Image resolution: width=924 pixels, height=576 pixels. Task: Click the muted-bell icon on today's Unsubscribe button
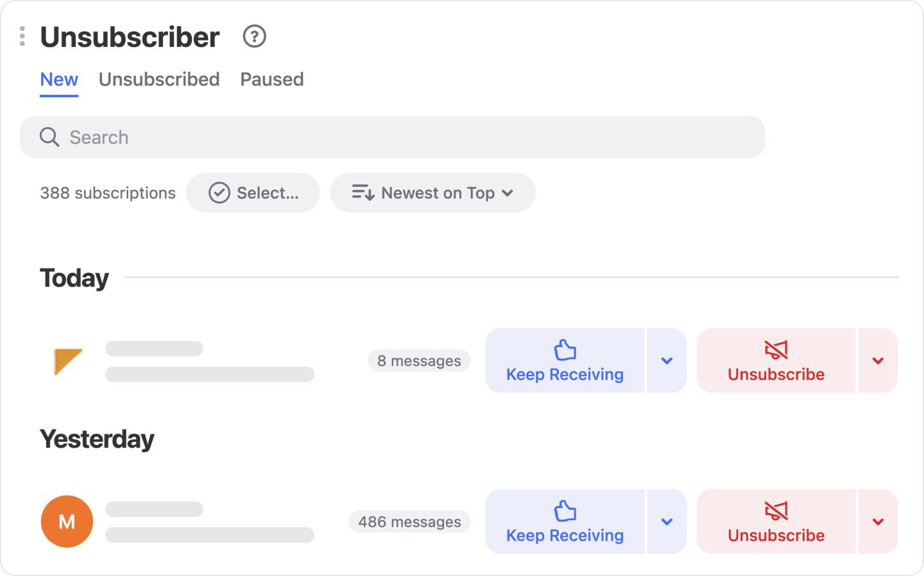775,351
